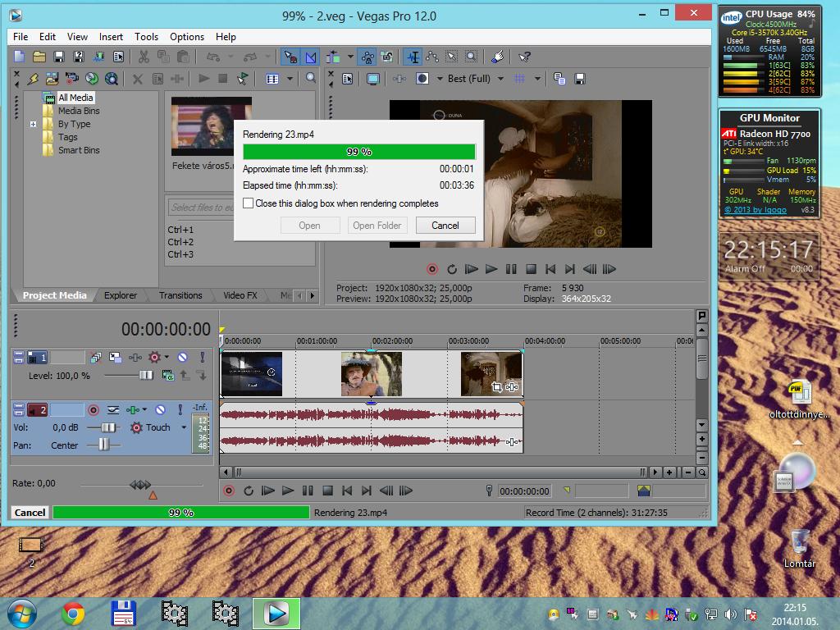Select Media Bins in the media tree

(x=79, y=111)
